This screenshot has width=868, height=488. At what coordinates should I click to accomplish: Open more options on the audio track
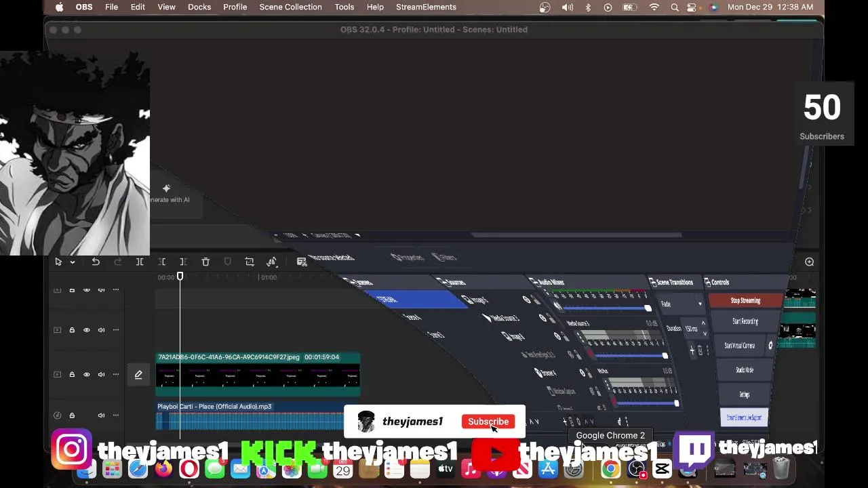(x=116, y=415)
